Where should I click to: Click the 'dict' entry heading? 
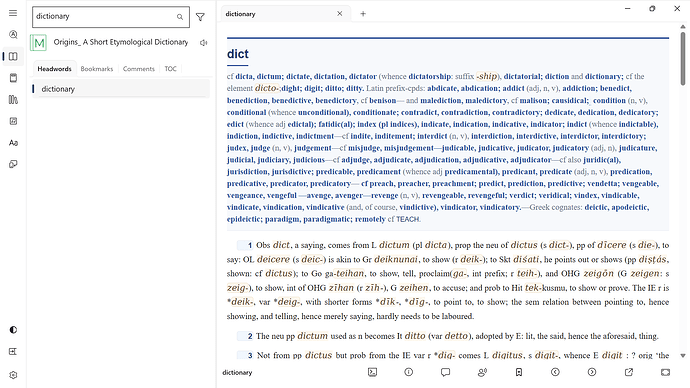click(238, 54)
